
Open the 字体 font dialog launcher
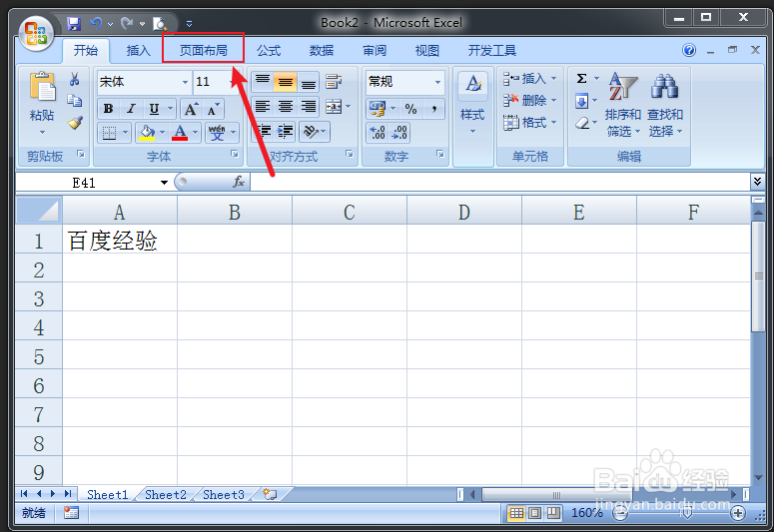pos(235,155)
